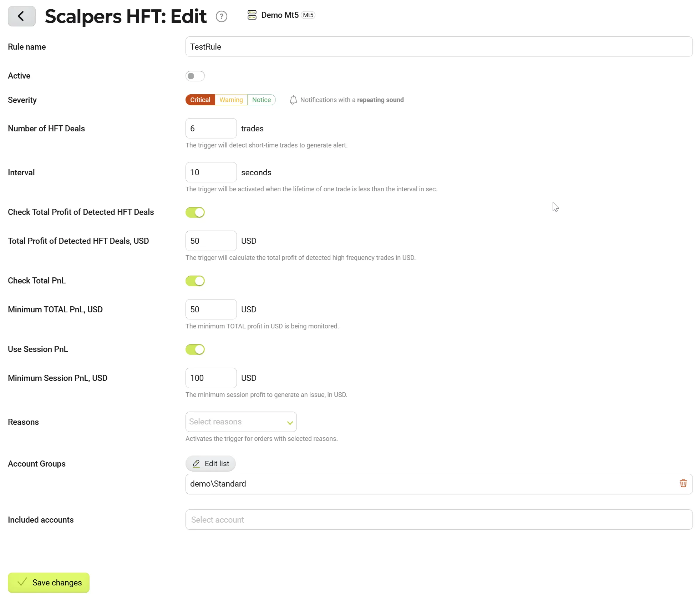Click the Edit list button
700x599 pixels.
pyautogui.click(x=210, y=464)
